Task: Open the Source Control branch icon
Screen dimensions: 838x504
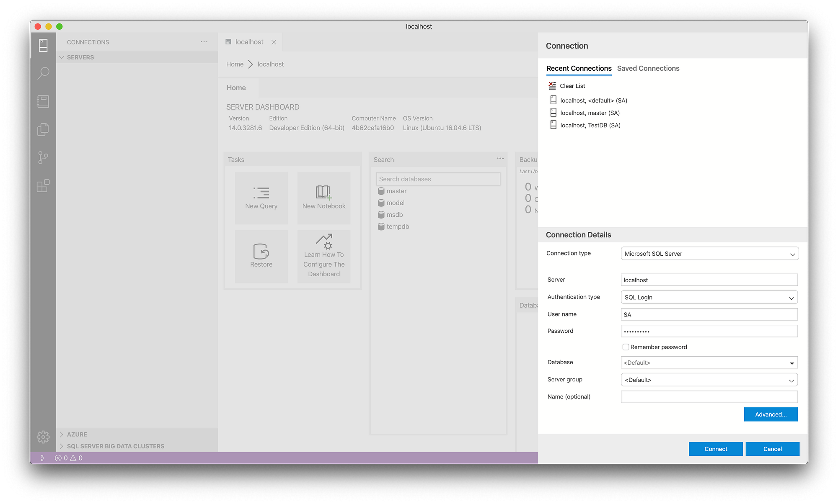Action: click(43, 157)
